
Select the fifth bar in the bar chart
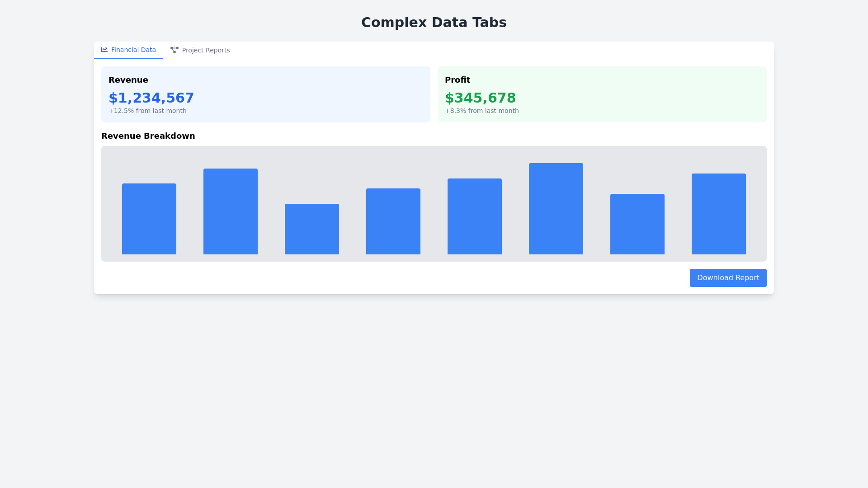pos(474,216)
